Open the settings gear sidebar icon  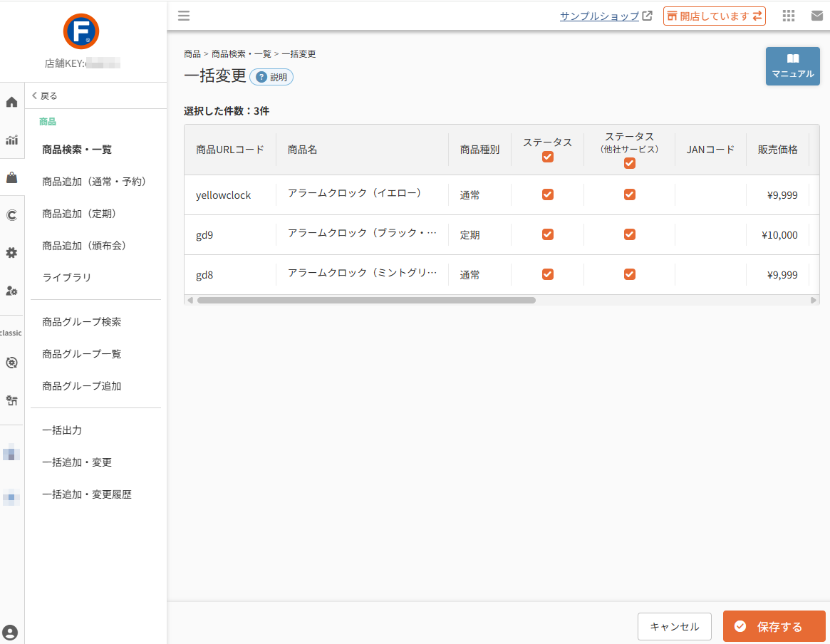click(11, 253)
